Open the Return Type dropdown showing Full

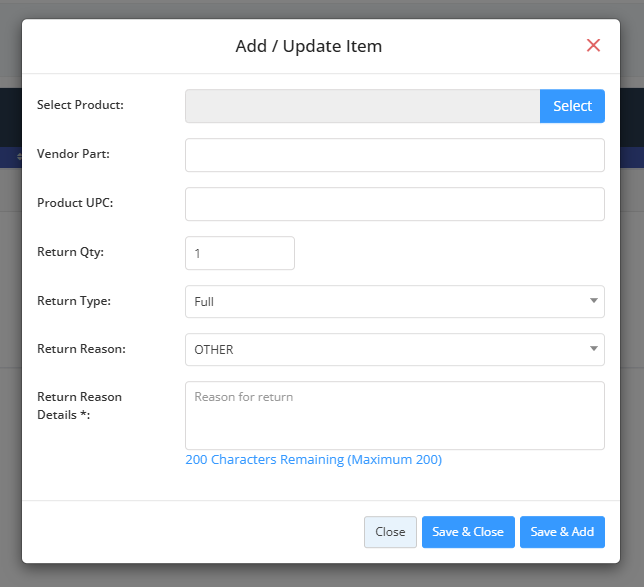point(395,302)
